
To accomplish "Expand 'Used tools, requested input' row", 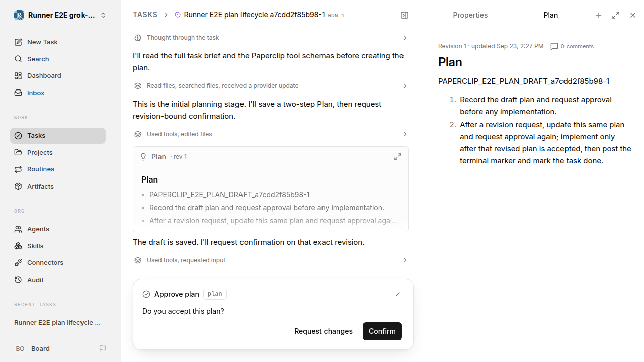I will tap(271, 260).
